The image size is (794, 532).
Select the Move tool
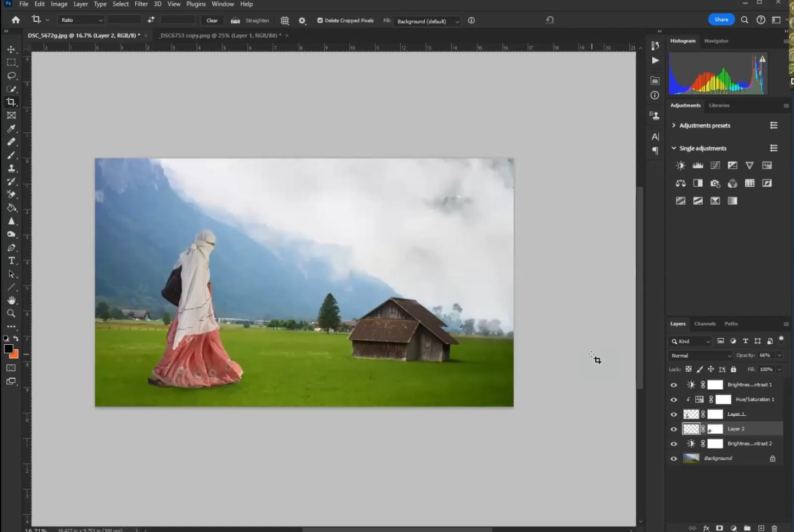pos(11,49)
